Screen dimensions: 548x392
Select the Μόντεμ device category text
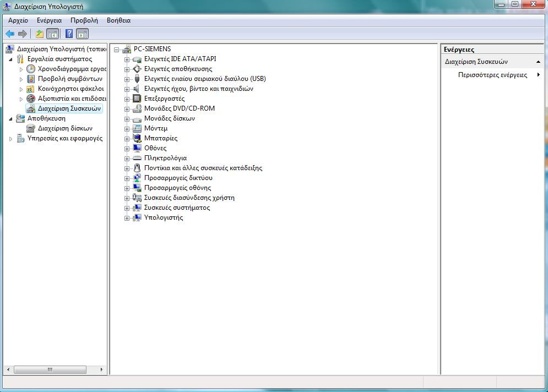pos(156,128)
